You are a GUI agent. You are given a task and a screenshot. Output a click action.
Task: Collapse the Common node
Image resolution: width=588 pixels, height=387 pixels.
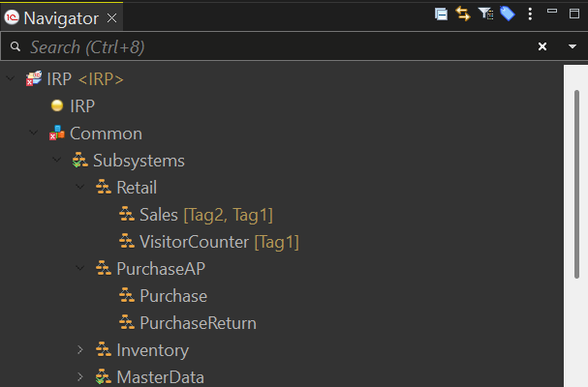coord(34,133)
